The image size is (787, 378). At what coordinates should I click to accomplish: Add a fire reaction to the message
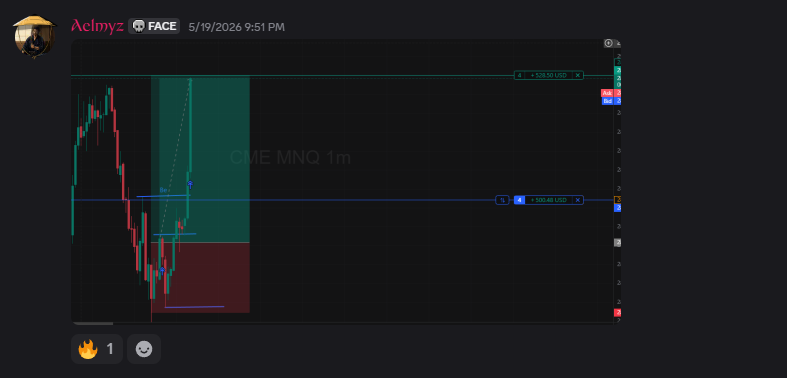(x=97, y=349)
